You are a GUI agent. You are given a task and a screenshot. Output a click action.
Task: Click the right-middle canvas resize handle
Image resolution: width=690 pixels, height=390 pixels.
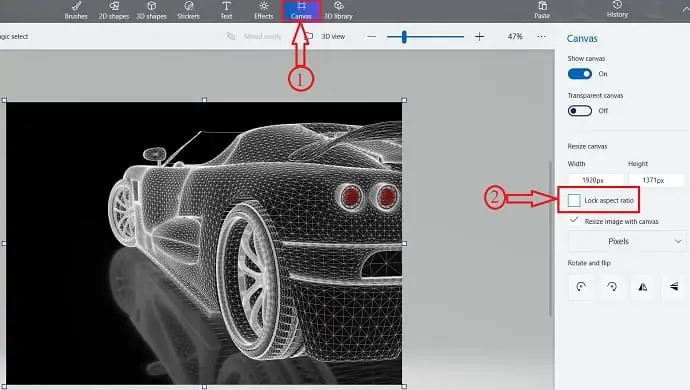tap(404, 243)
